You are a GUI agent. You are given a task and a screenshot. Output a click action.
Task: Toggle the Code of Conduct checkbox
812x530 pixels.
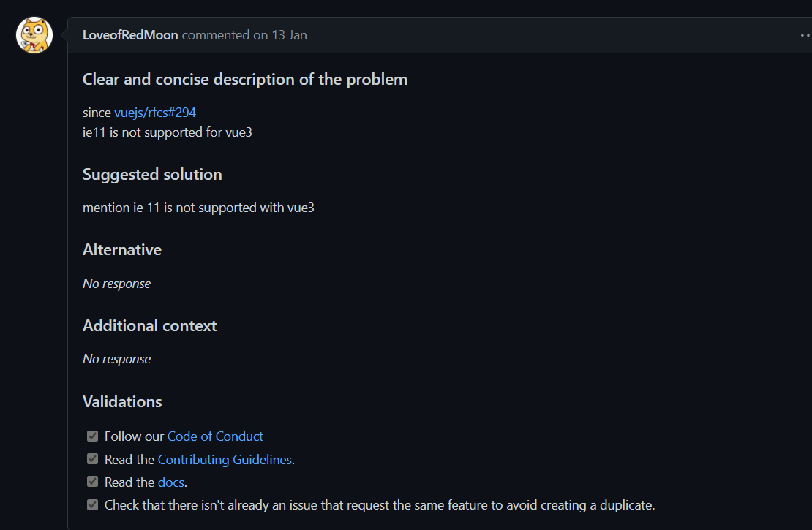[x=92, y=436]
